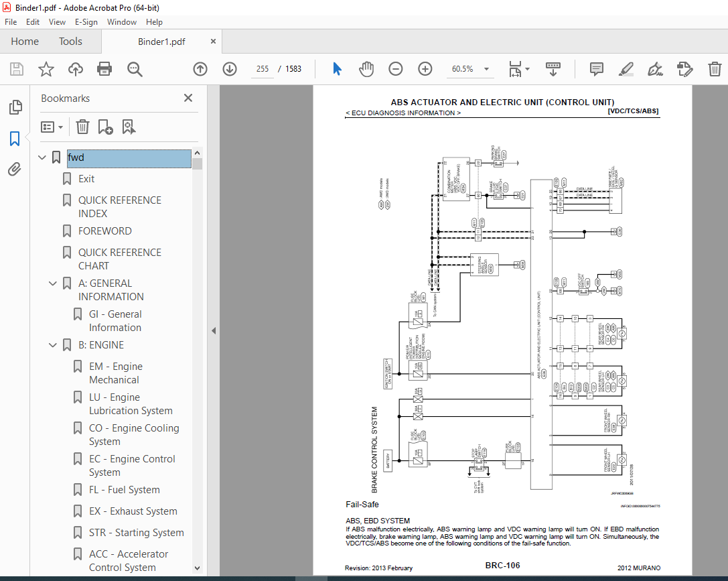
Task: Open the LU - Engine Lubrication System bookmark
Action: [131, 404]
